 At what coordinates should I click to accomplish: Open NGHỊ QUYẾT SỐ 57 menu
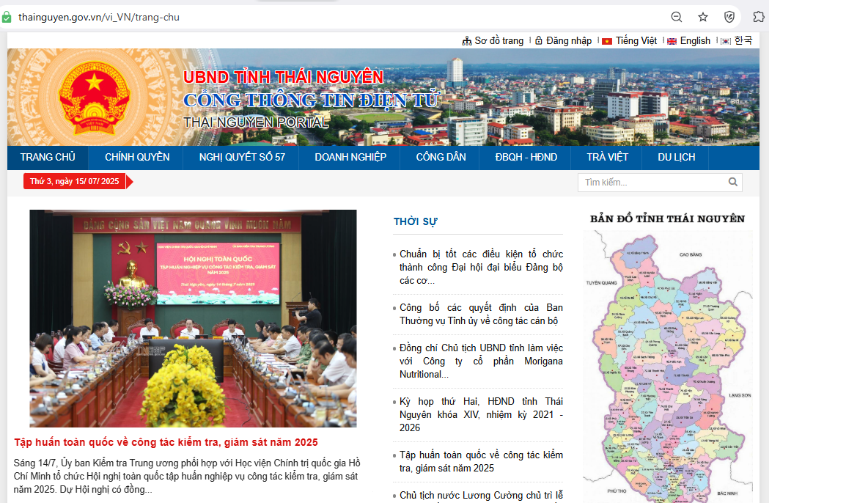tap(242, 158)
